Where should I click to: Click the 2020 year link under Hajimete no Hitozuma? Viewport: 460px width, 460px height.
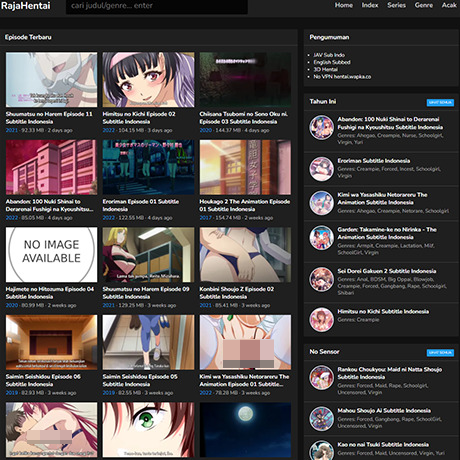12,305
